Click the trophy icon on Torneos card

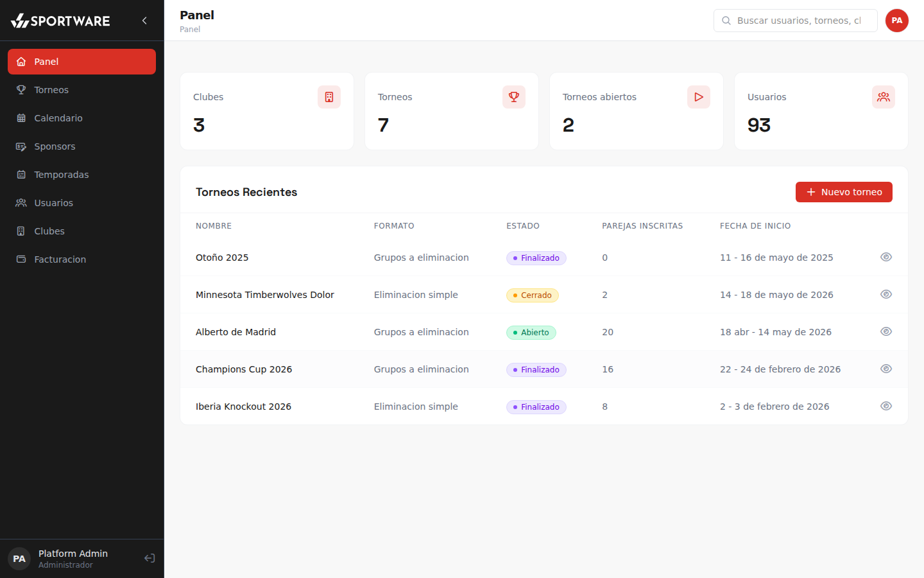click(514, 97)
